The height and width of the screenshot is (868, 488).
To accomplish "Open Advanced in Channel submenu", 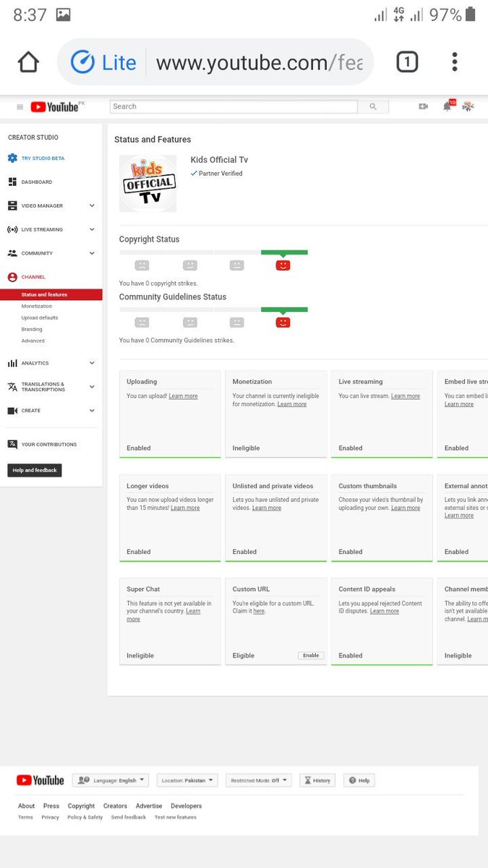I will [x=33, y=341].
